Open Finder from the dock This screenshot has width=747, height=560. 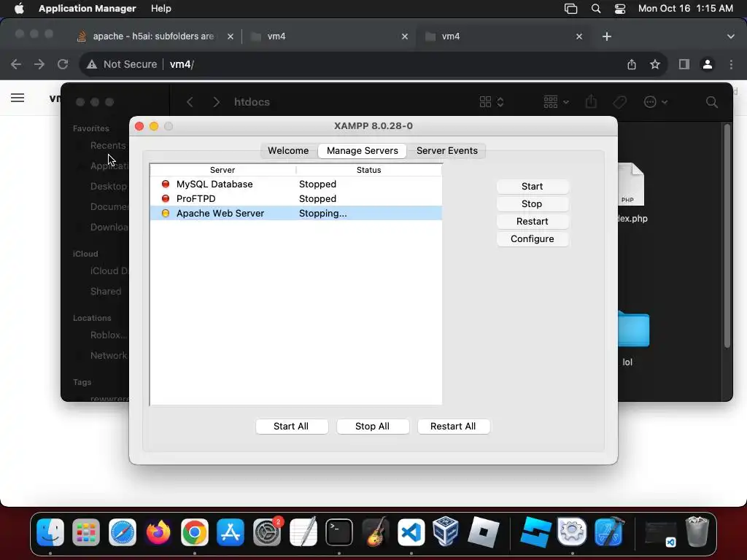click(50, 532)
